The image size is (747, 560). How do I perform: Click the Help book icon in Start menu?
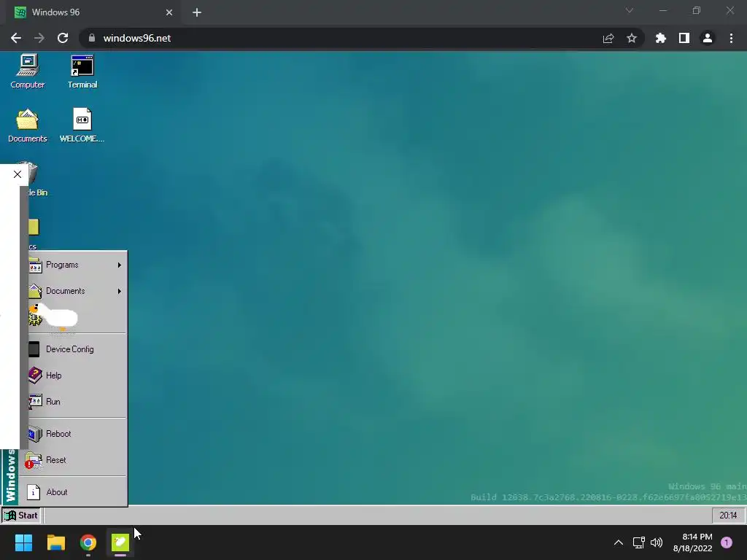click(35, 376)
